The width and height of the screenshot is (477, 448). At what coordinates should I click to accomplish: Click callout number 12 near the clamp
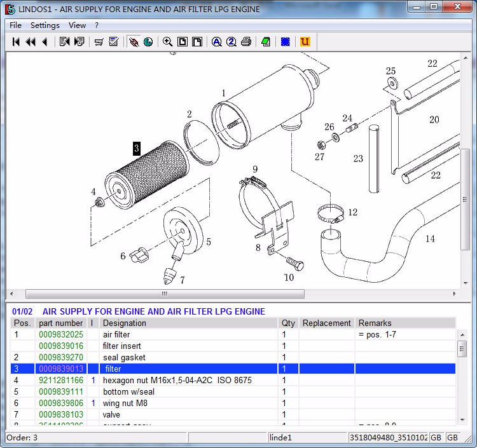[x=353, y=212]
